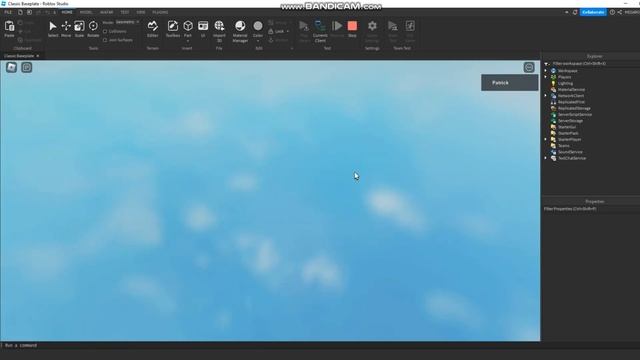Open the FILE menu
Viewport: 640px width, 360px height.
coord(8,12)
